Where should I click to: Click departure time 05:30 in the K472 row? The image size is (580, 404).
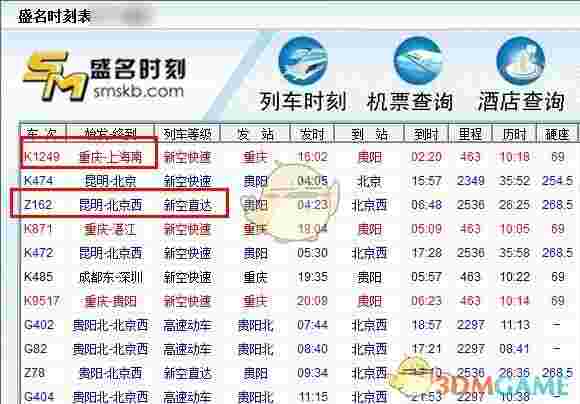[313, 253]
